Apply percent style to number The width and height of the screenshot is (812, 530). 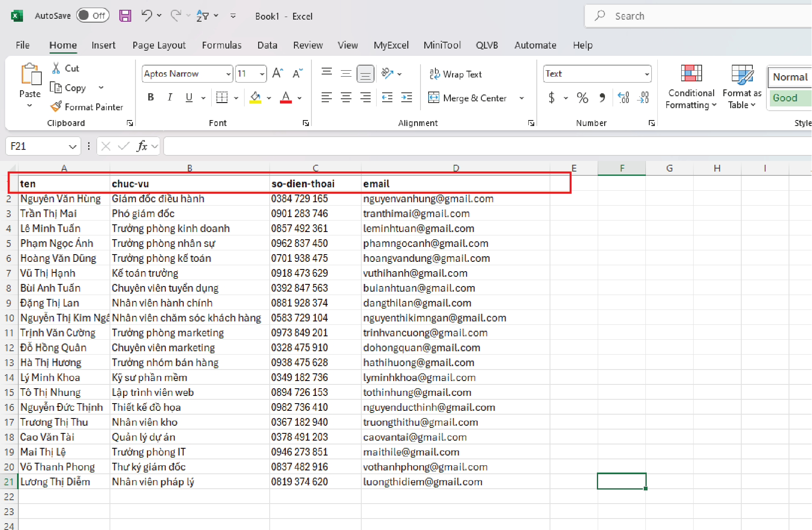(582, 98)
